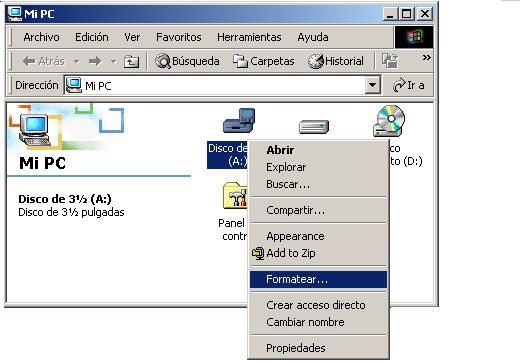
Task: Click the Ir a button
Action: coord(408,85)
